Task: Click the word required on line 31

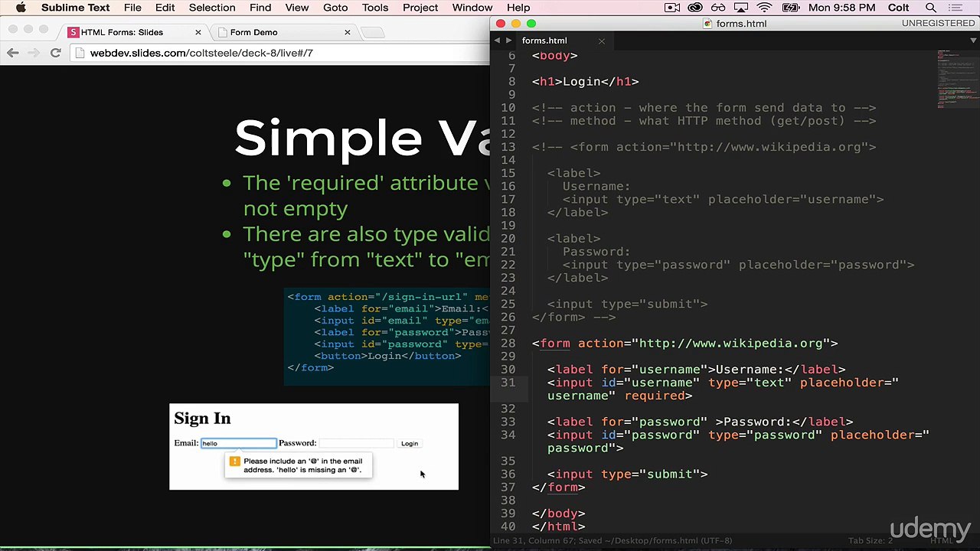Action: (655, 396)
